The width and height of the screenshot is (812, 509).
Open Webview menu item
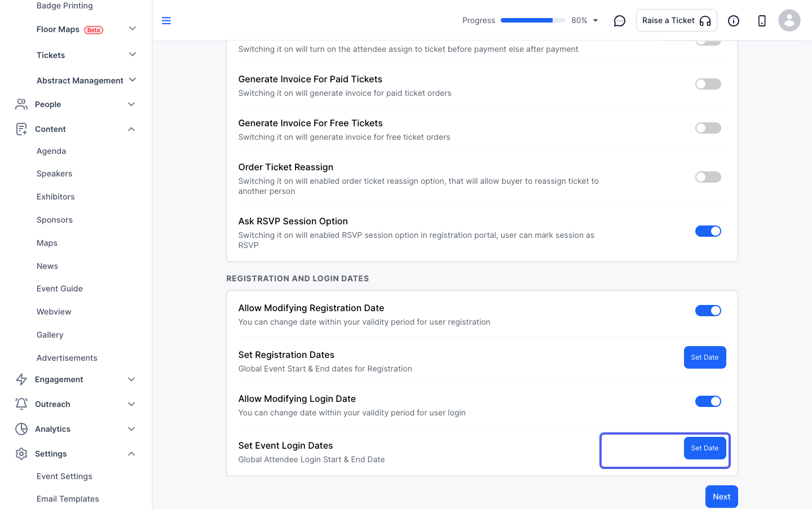(54, 312)
